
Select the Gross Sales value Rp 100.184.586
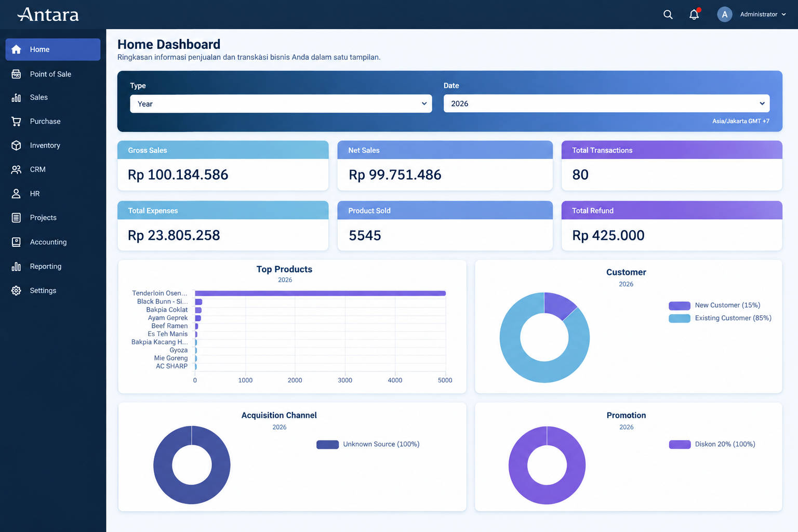pyautogui.click(x=178, y=175)
